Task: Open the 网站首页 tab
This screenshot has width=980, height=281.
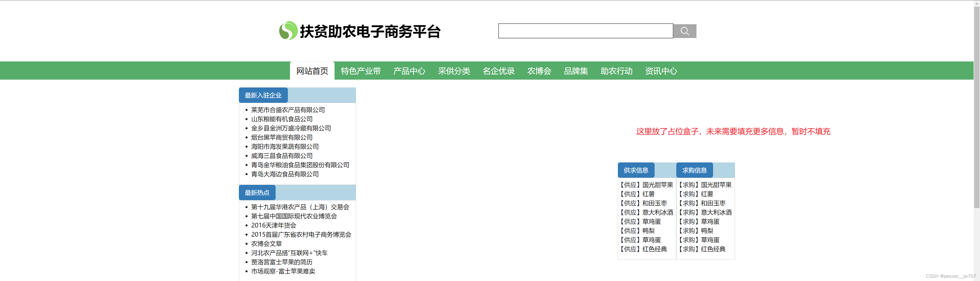Action: pos(312,71)
